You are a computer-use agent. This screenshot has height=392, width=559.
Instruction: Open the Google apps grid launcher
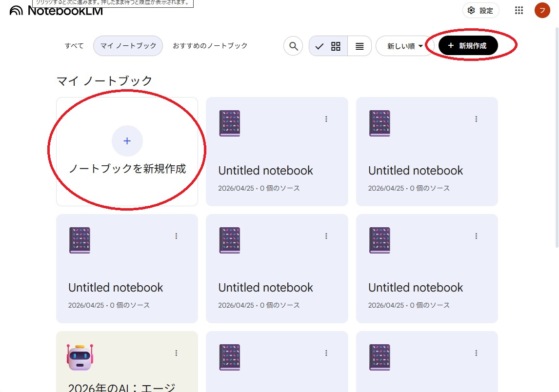coord(519,10)
